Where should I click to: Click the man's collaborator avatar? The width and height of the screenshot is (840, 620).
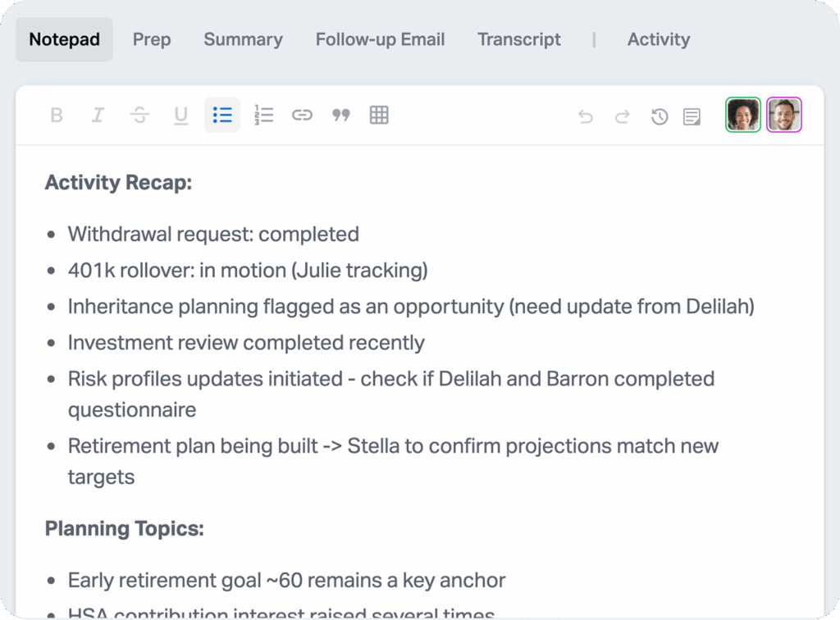tap(784, 115)
